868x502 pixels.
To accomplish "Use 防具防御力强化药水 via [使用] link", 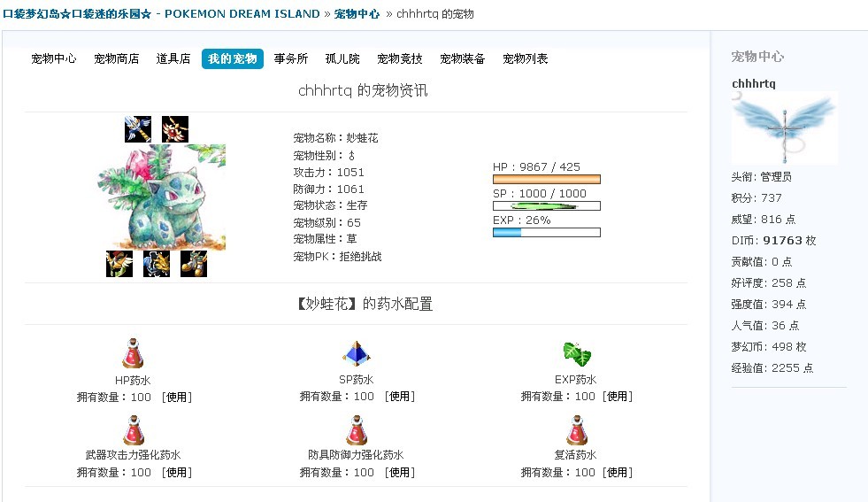I will (400, 473).
